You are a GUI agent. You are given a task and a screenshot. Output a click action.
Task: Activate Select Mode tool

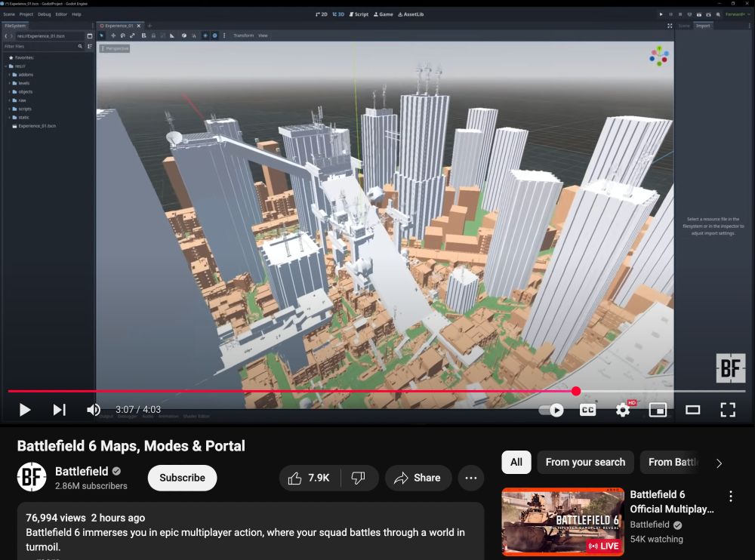coord(102,35)
